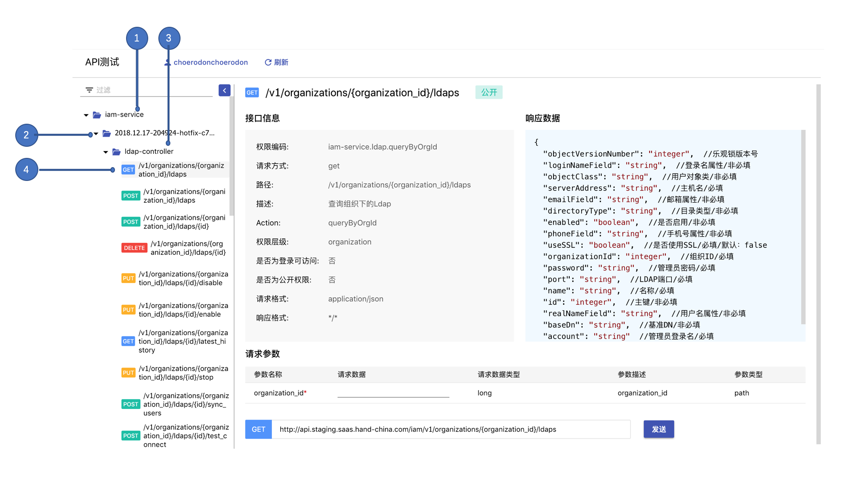This screenshot has width=868, height=481.
Task: Click the 公开 public tag
Action: [489, 92]
